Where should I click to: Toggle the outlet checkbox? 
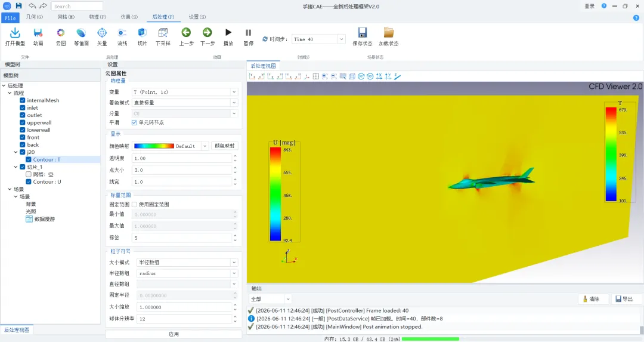click(x=23, y=115)
